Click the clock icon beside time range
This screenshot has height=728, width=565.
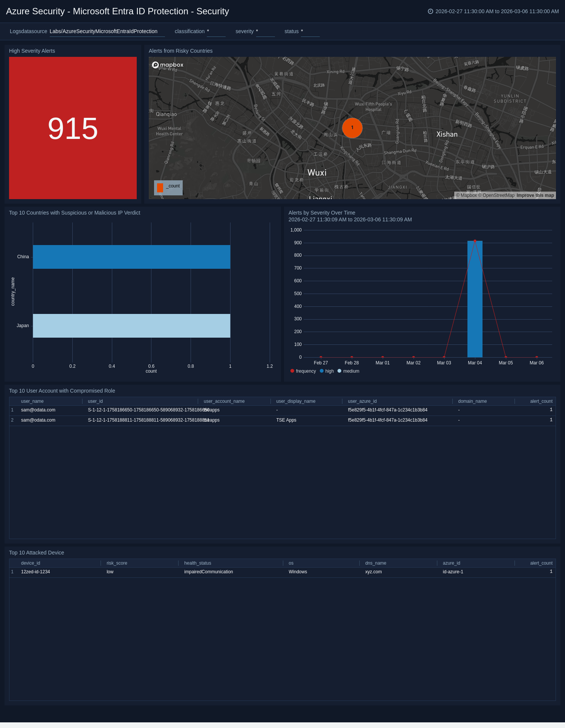coord(430,11)
